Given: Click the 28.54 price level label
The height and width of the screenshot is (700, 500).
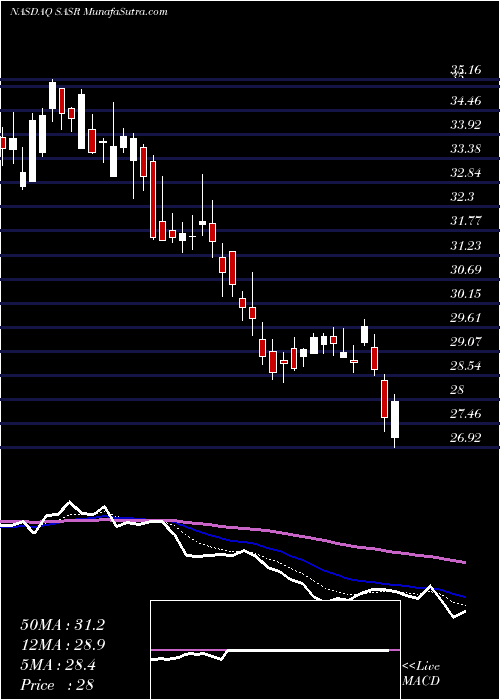Looking at the screenshot, I should [x=466, y=366].
